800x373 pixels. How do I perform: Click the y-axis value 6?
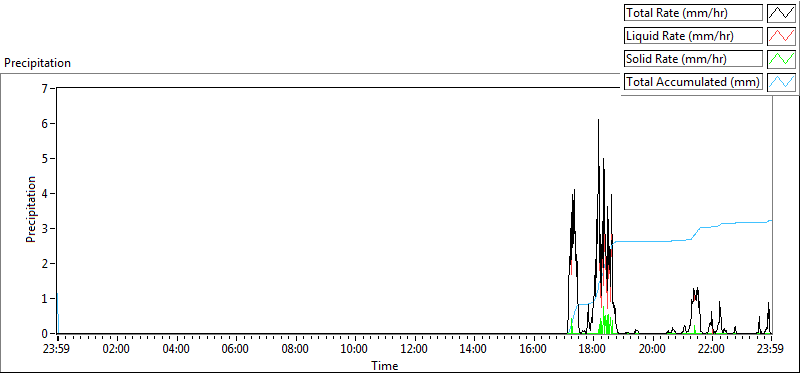pyautogui.click(x=45, y=123)
